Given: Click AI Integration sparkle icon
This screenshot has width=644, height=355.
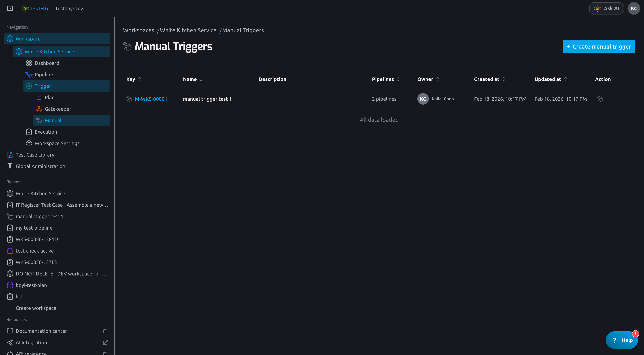Looking at the screenshot, I should [10, 342].
